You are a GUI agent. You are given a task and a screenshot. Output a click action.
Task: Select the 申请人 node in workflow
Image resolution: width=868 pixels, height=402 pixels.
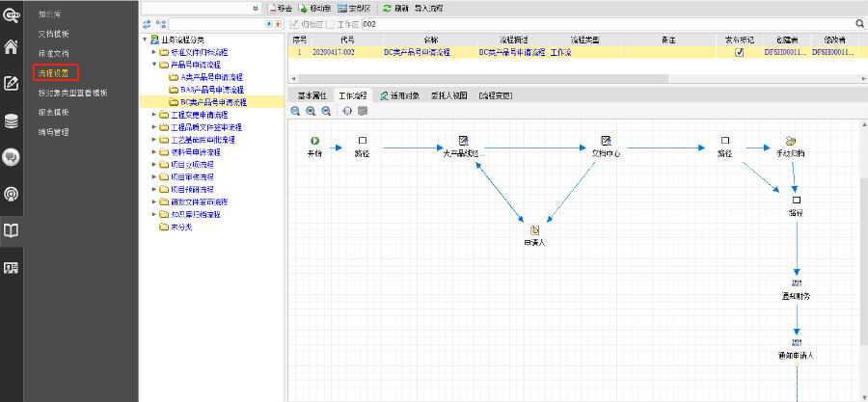click(x=534, y=229)
